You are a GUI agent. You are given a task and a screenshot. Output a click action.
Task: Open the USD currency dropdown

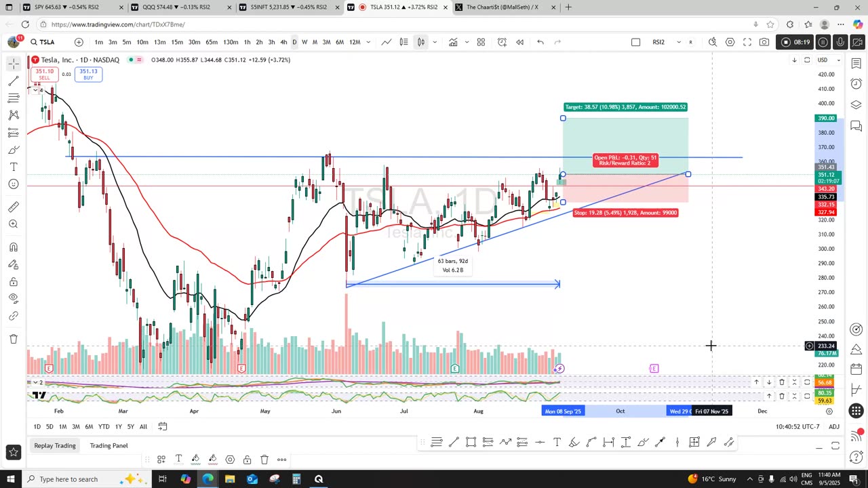[828, 60]
